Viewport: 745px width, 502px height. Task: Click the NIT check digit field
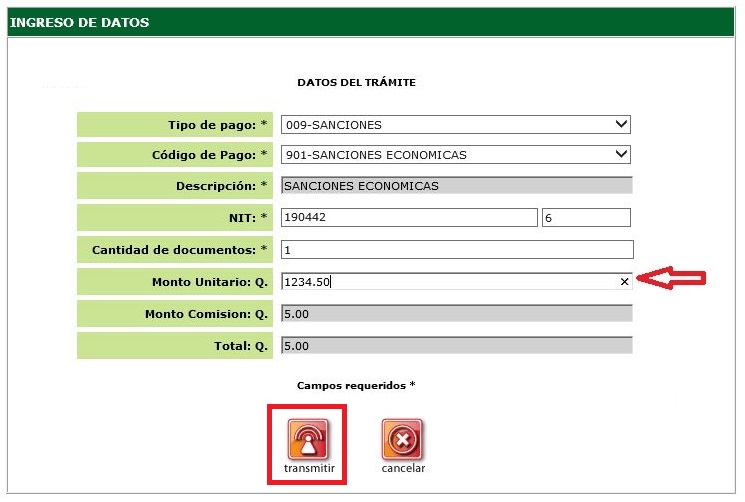click(585, 218)
